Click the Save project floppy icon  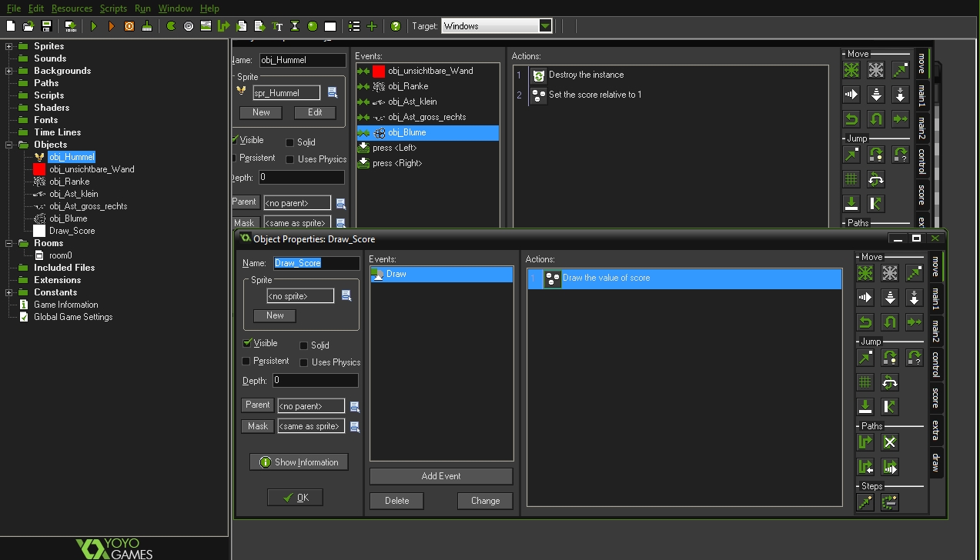[x=46, y=26]
